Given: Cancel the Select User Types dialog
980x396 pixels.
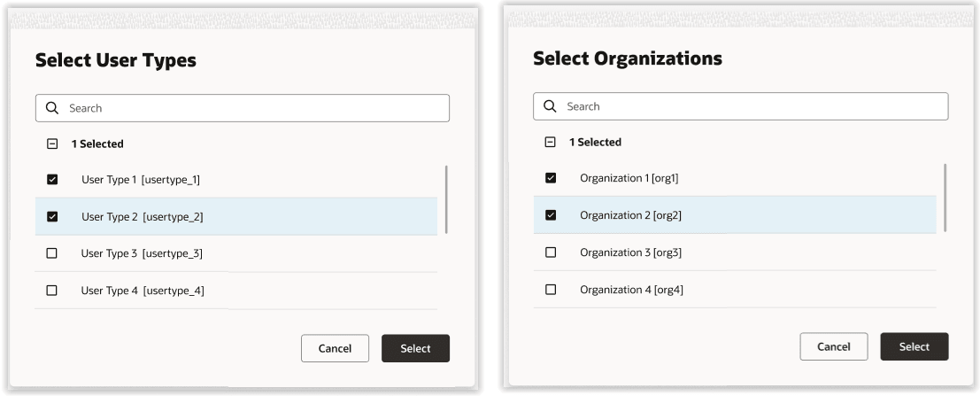Looking at the screenshot, I should click(335, 349).
